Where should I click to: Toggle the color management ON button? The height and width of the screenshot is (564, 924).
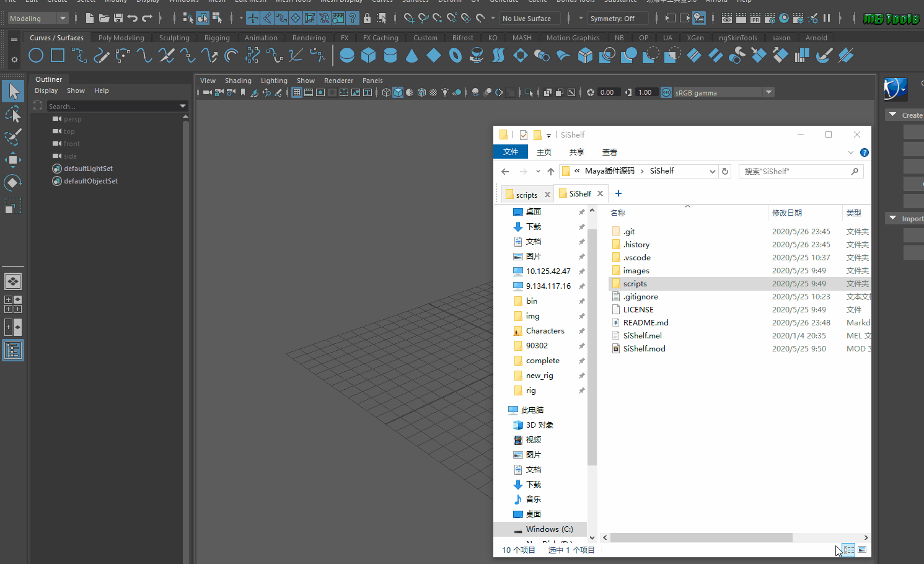click(666, 93)
